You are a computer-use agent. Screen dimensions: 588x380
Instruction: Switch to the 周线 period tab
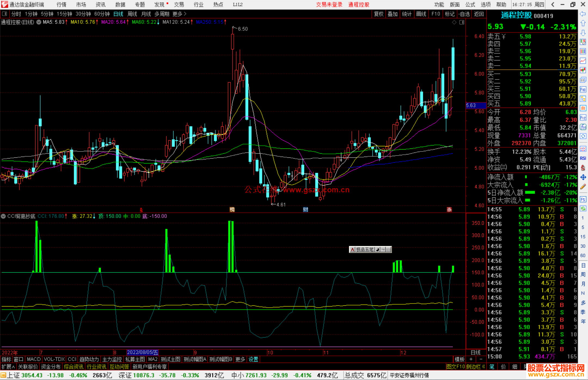(x=132, y=14)
